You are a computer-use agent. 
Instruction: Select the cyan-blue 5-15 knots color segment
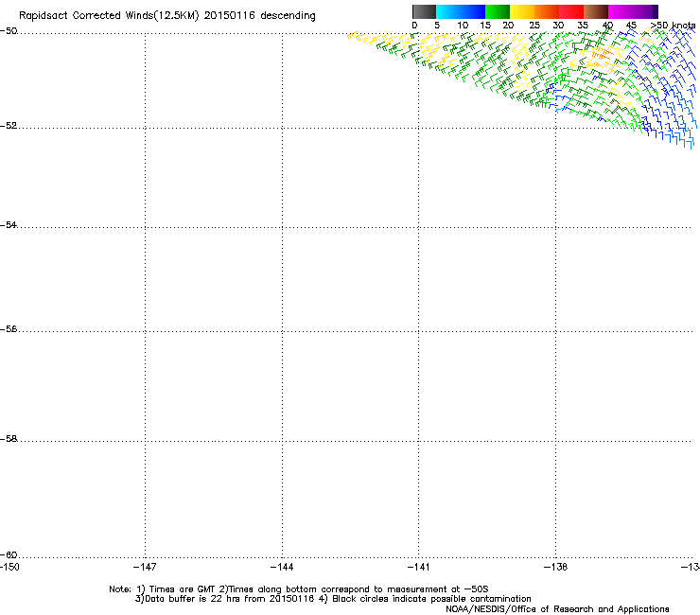(x=461, y=11)
